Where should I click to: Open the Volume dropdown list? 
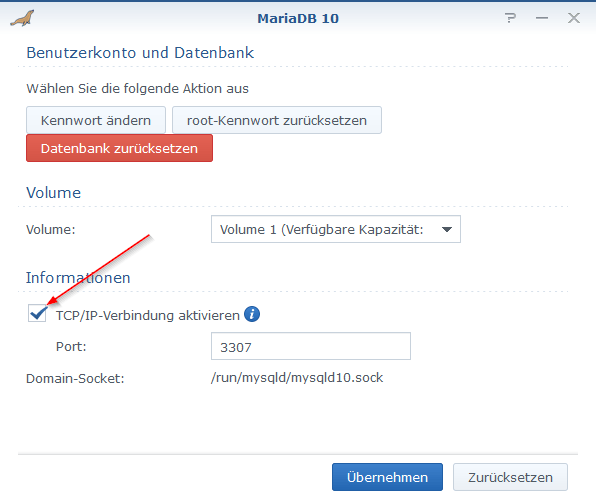tap(336, 229)
